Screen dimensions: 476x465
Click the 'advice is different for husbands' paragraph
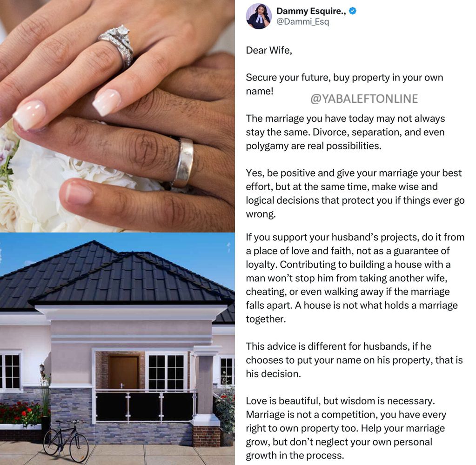[354, 360]
